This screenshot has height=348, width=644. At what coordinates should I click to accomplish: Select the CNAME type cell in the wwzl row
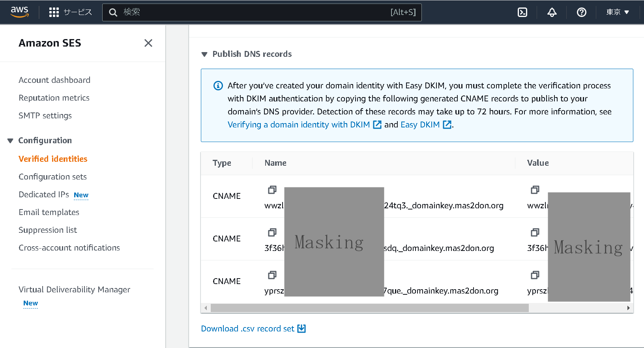[x=227, y=196]
